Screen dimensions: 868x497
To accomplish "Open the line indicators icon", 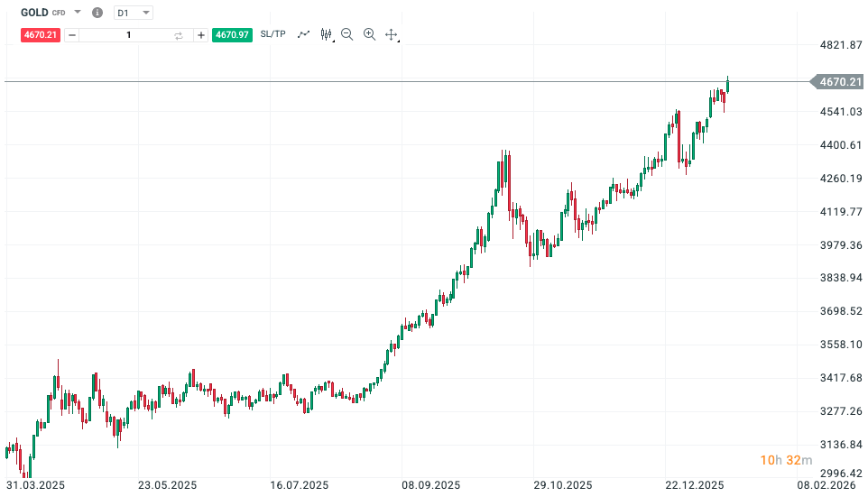I will pos(303,34).
